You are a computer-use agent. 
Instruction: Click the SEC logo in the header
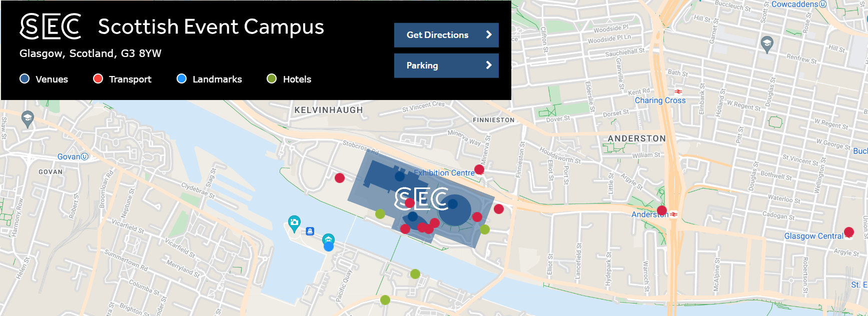[51, 26]
